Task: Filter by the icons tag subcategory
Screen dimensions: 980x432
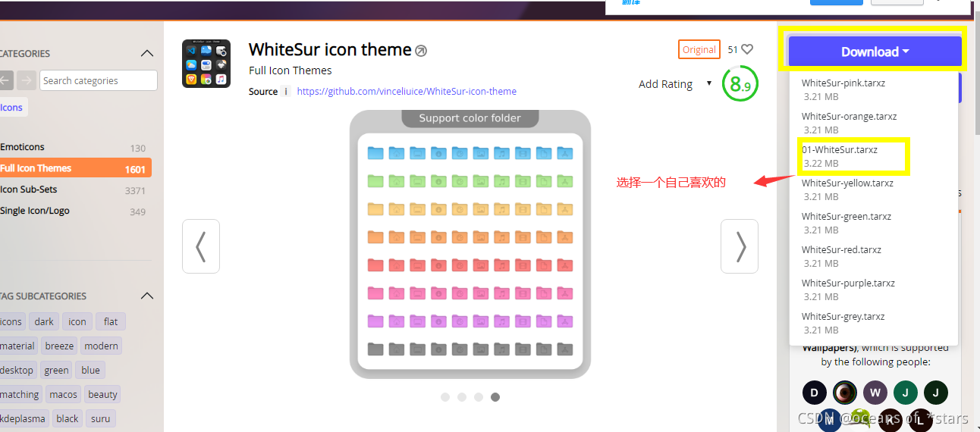Action: pyautogui.click(x=11, y=321)
